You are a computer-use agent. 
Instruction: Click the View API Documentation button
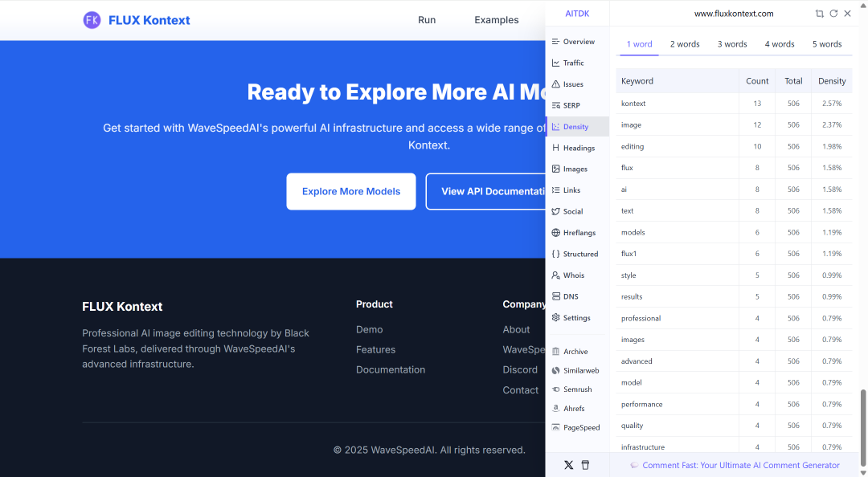coord(485,191)
